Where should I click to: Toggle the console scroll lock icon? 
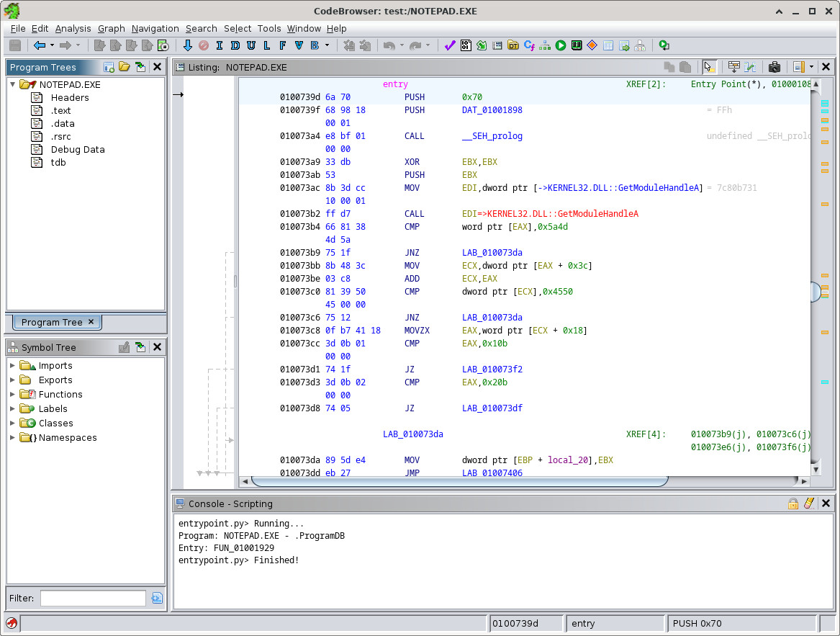[793, 503]
